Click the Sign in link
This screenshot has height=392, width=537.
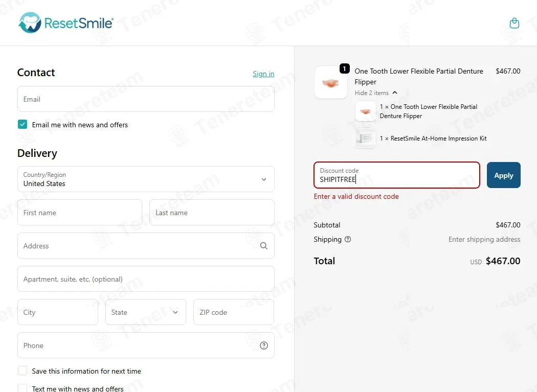(263, 74)
